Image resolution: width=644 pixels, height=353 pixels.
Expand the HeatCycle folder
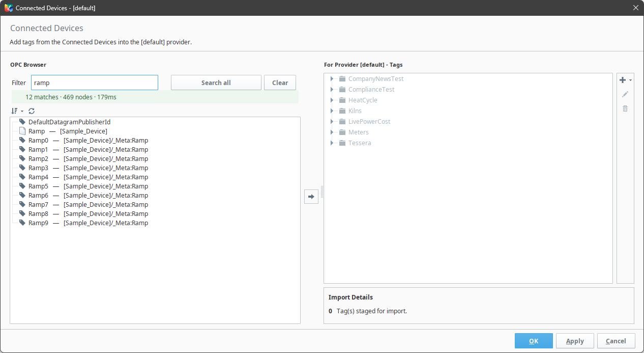pos(332,100)
